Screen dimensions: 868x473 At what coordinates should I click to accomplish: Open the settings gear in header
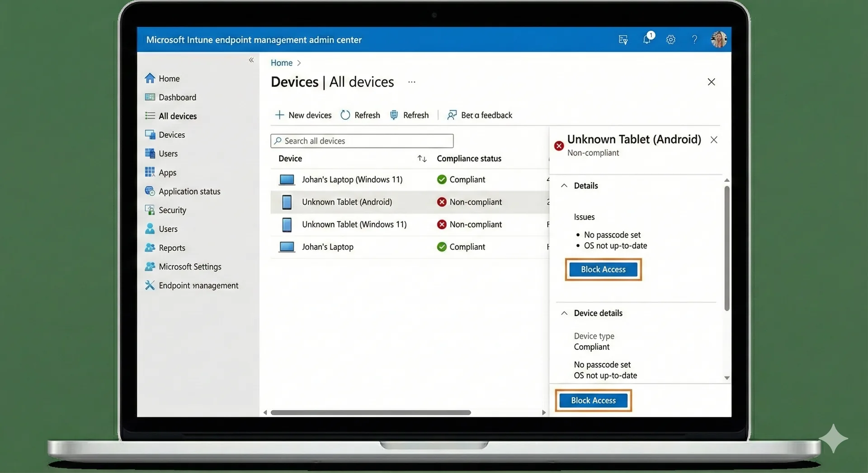click(671, 40)
